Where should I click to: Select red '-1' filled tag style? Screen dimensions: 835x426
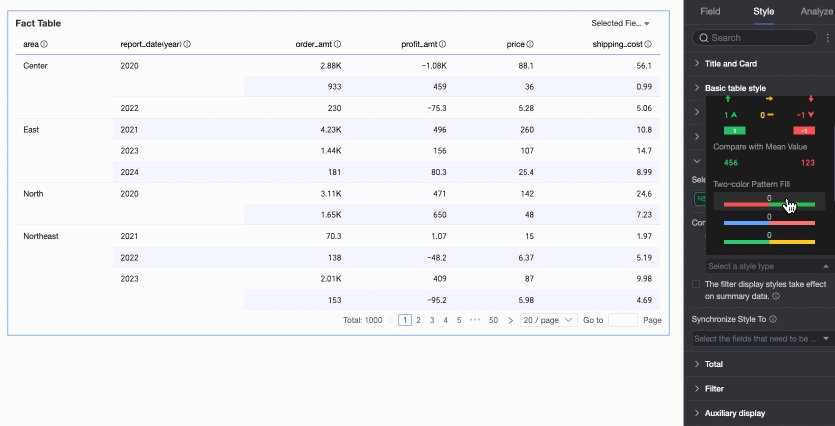coord(804,130)
